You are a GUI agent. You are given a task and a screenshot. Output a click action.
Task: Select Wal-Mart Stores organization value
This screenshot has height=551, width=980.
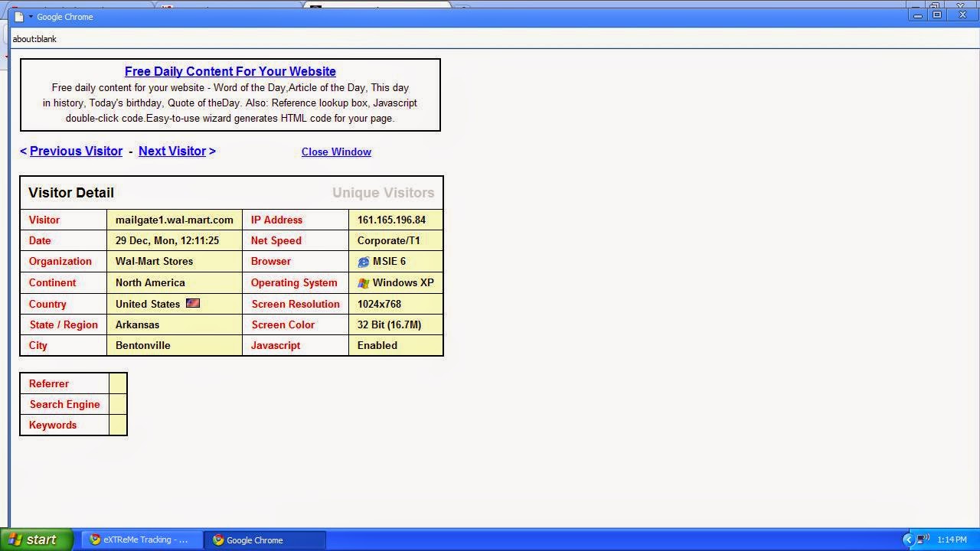(154, 261)
